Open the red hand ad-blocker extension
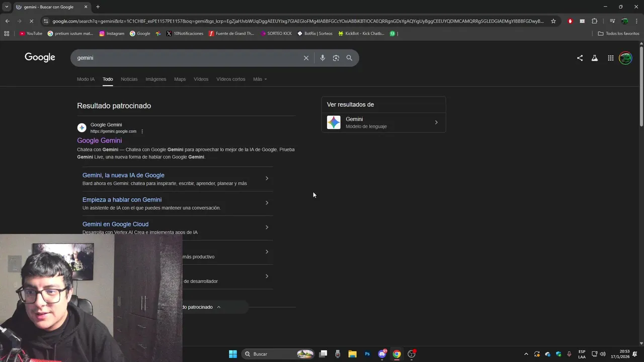The image size is (644, 362). click(570, 21)
